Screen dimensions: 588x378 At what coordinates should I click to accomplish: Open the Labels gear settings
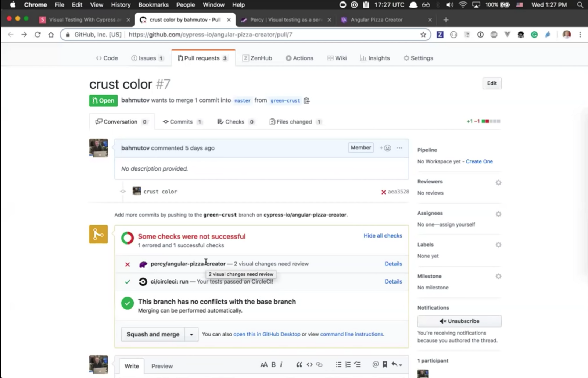click(x=498, y=245)
